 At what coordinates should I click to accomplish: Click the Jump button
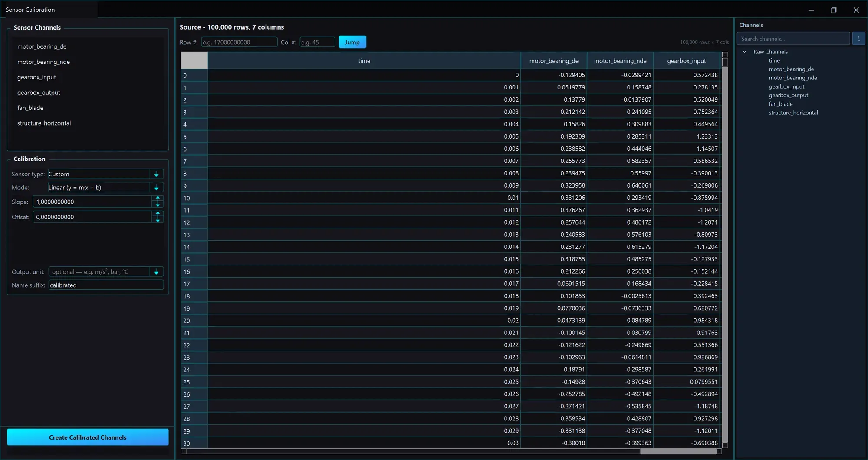[352, 42]
